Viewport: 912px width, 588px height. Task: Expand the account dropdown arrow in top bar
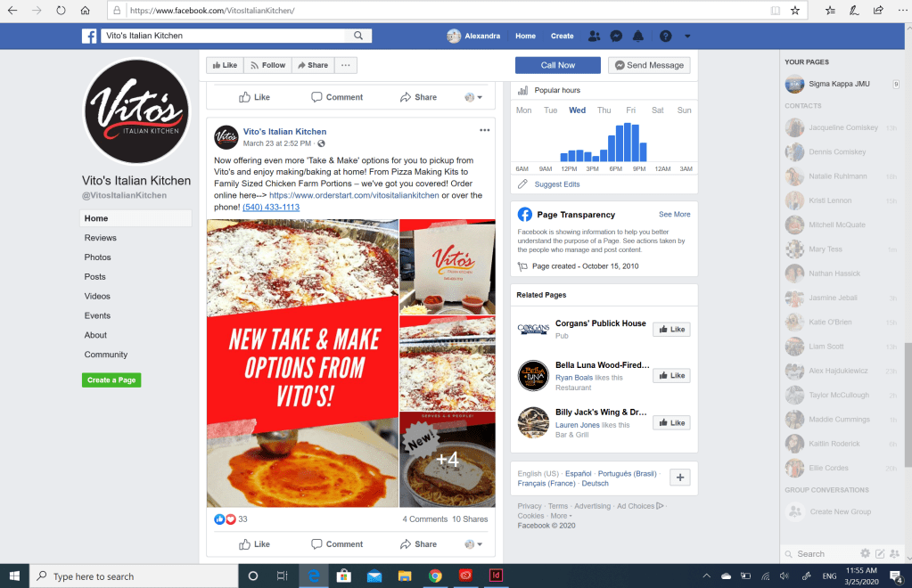click(687, 36)
